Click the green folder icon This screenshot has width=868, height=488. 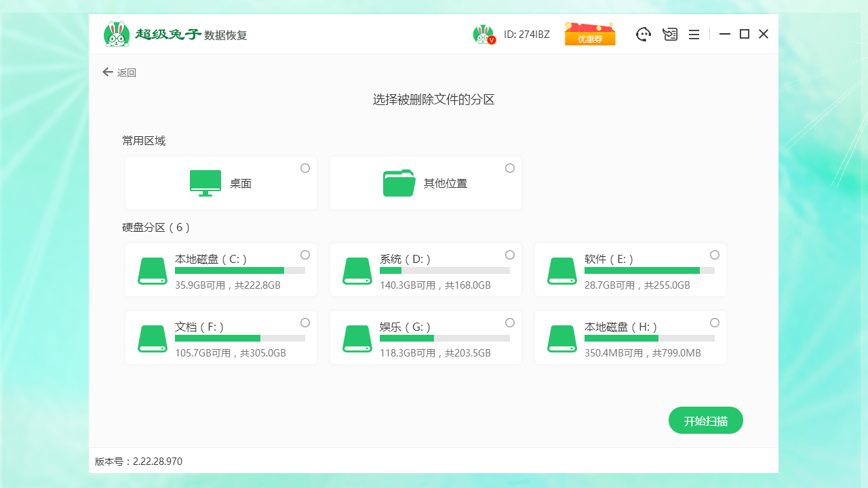[x=399, y=183]
